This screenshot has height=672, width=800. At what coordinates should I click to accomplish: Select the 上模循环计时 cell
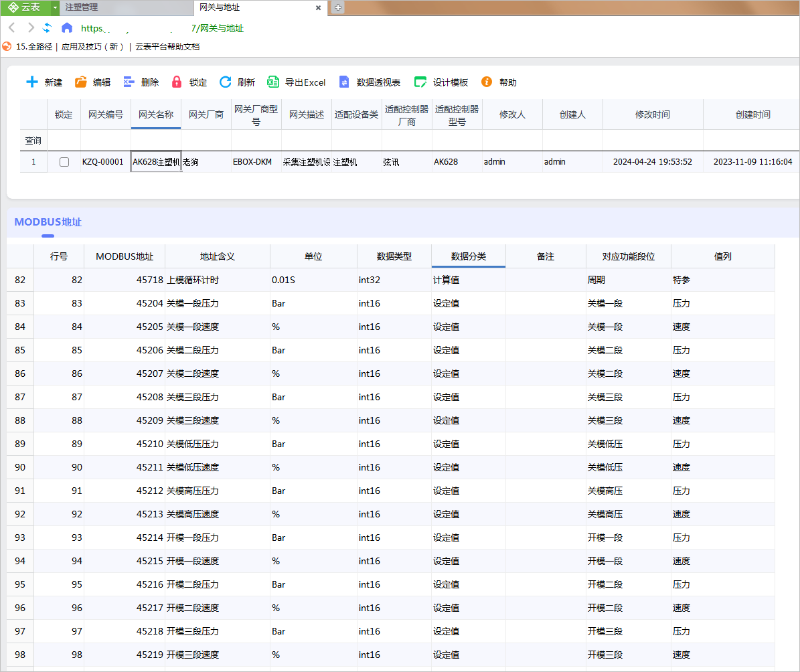[x=218, y=280]
